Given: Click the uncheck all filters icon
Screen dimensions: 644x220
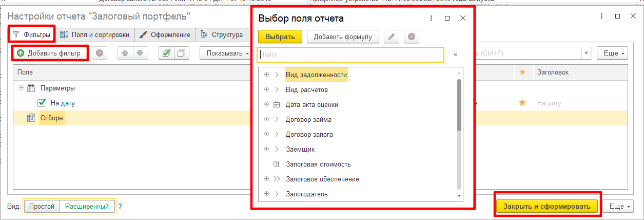Looking at the screenshot, I should [182, 53].
